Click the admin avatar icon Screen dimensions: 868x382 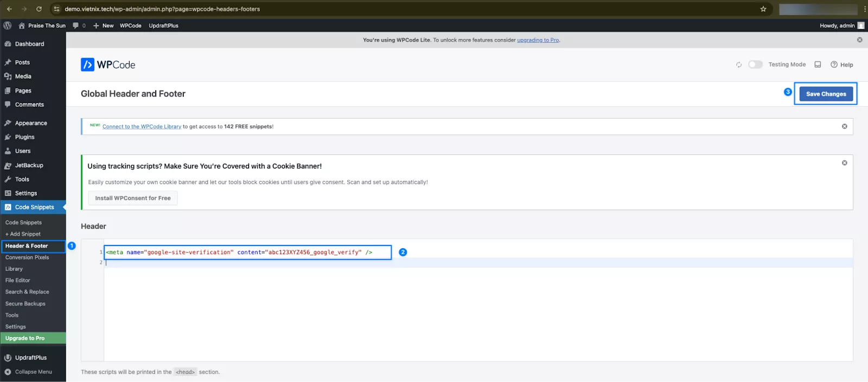point(861,25)
